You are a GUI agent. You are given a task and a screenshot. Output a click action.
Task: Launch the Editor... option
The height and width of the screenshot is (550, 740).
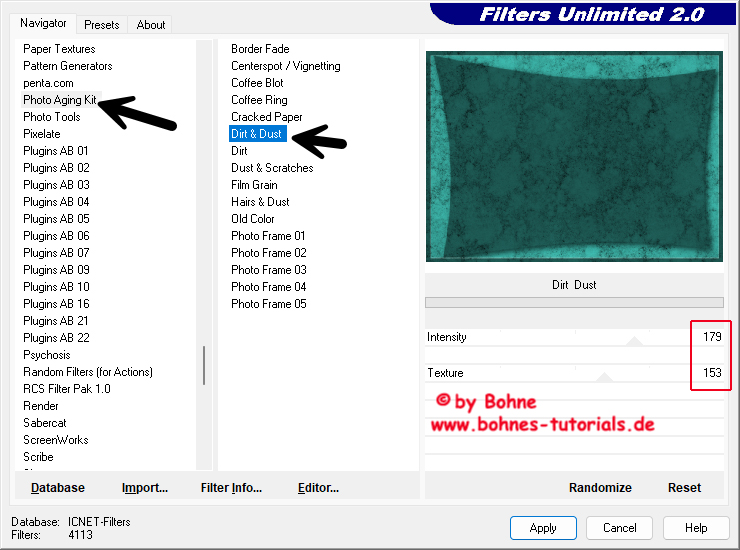[318, 488]
